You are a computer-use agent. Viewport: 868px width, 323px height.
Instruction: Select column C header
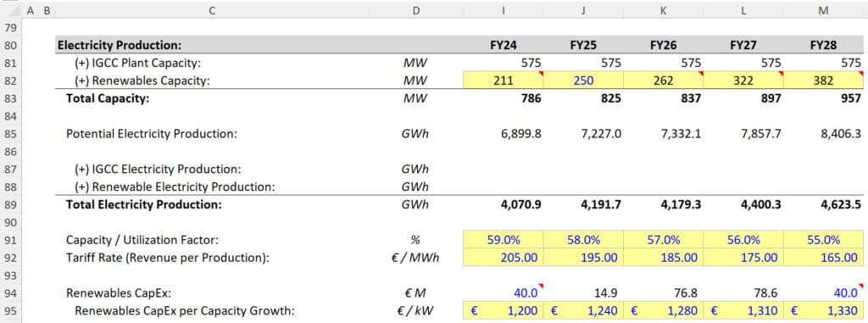pyautogui.click(x=213, y=9)
